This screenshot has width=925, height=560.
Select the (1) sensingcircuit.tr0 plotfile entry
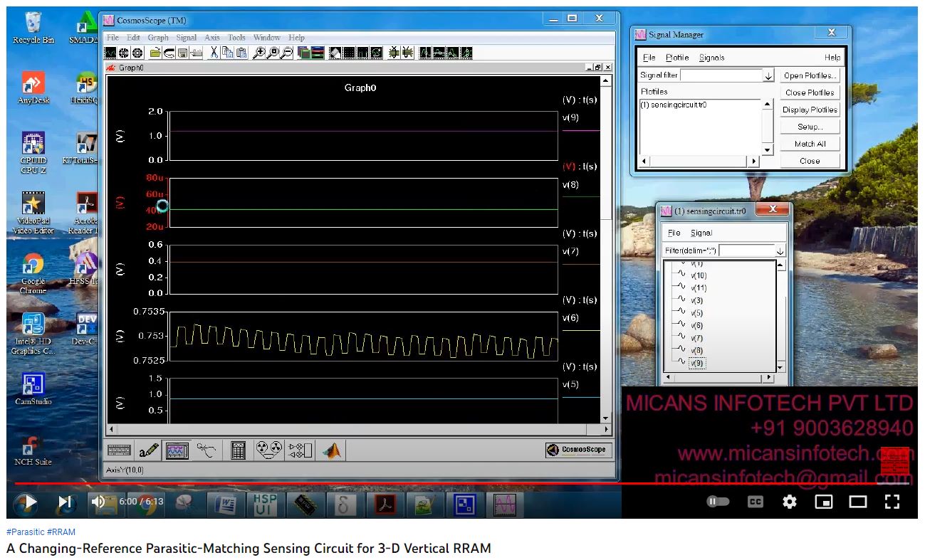pyautogui.click(x=674, y=105)
